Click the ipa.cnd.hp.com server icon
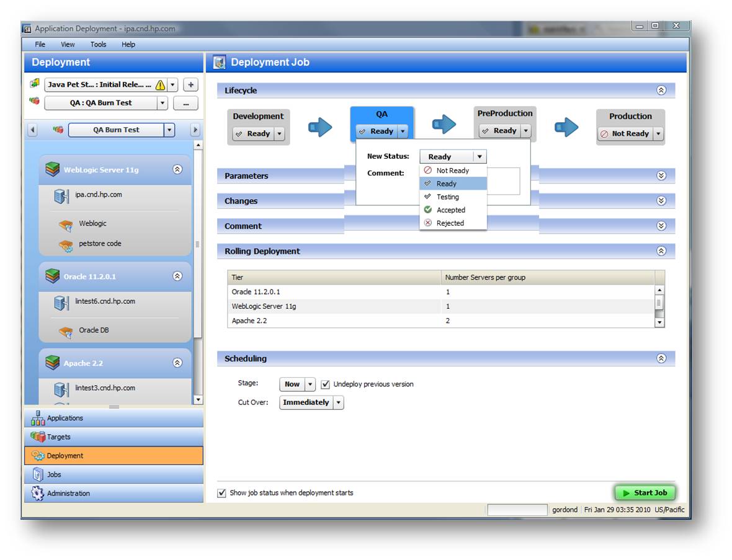The height and width of the screenshot is (560, 732). (61, 196)
